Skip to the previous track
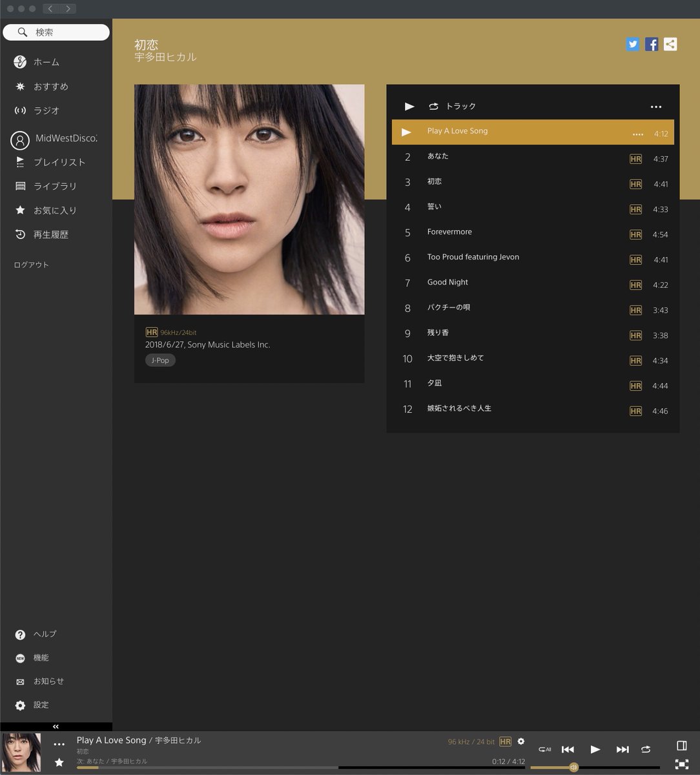 pyautogui.click(x=568, y=749)
